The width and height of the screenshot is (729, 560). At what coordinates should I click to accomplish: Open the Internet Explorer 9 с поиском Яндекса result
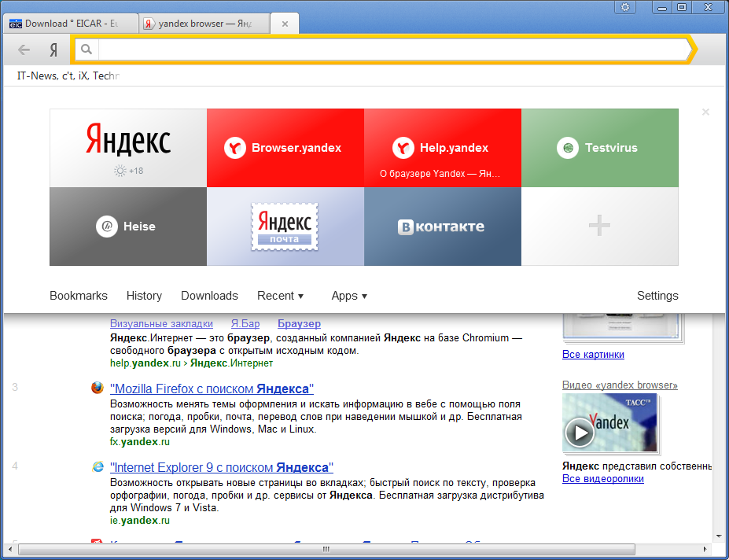click(x=222, y=467)
